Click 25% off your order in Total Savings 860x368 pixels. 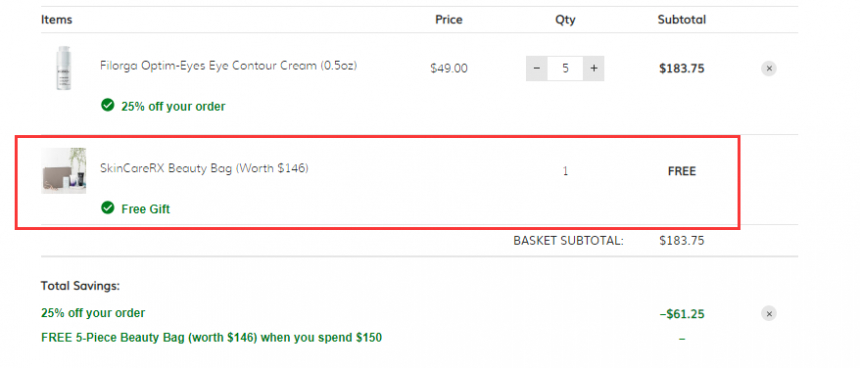(93, 313)
